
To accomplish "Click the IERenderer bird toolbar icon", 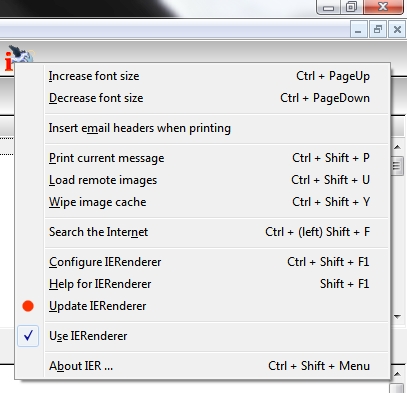I will pyautogui.click(x=19, y=57).
